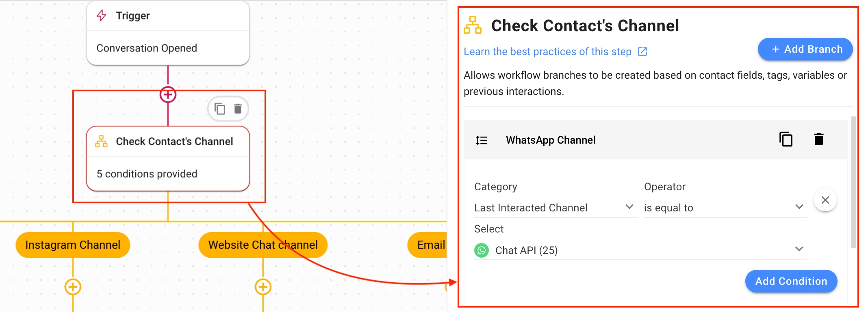Add a step under Website Chat channel branch
Viewport: 868px width, 312px height.
coord(263,287)
